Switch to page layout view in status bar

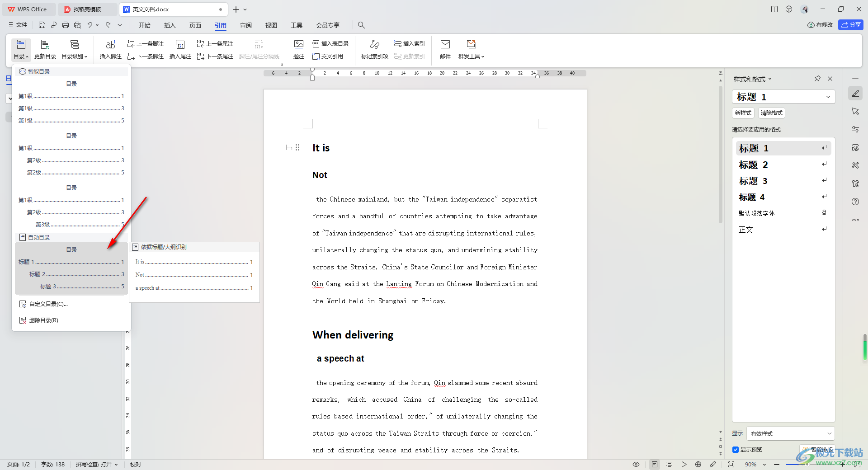[x=655, y=465]
